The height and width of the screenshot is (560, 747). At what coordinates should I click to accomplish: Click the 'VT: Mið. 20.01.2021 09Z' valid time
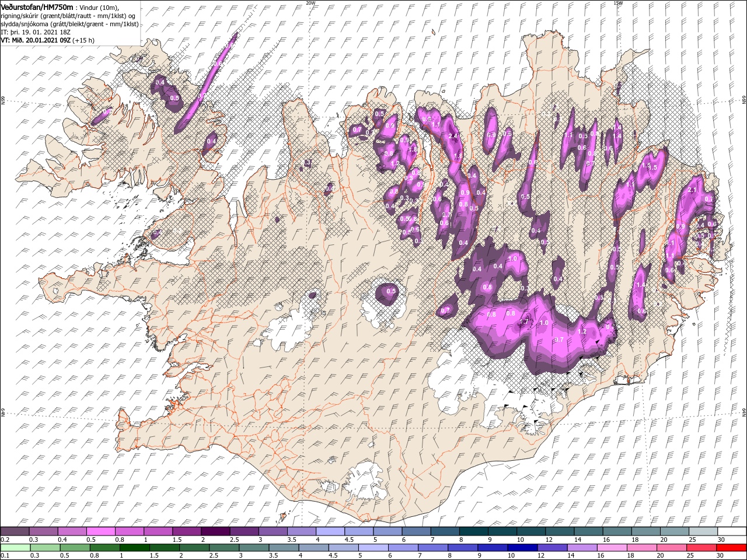coord(36,40)
